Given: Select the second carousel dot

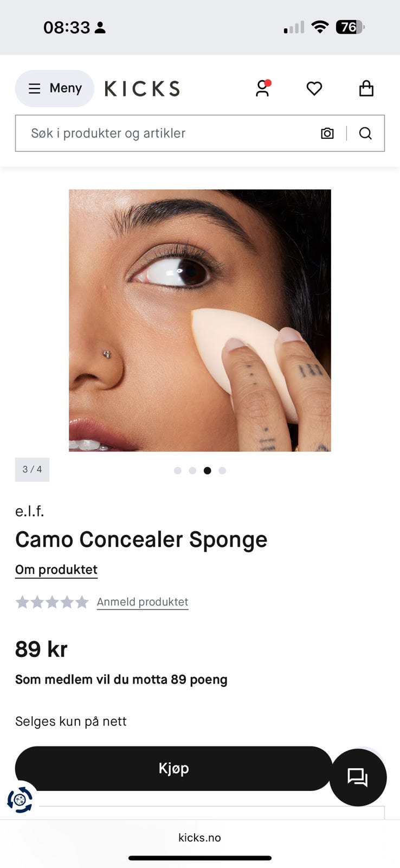Looking at the screenshot, I should click(x=192, y=470).
